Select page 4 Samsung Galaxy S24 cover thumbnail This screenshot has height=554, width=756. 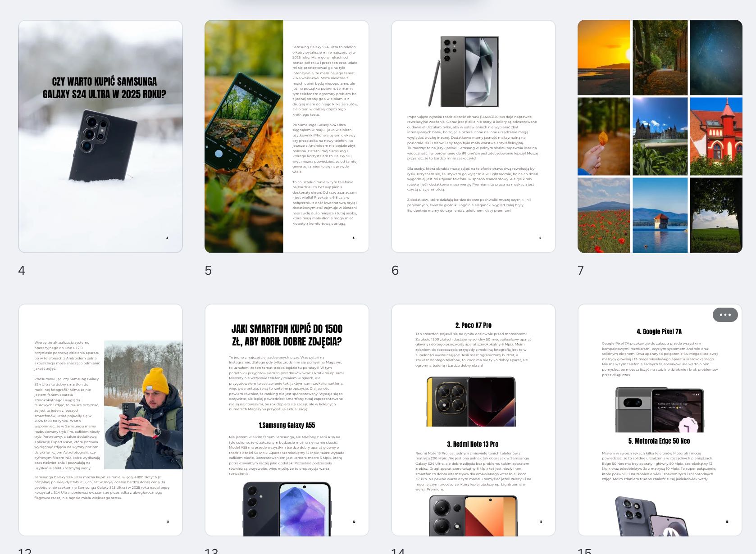click(100, 136)
